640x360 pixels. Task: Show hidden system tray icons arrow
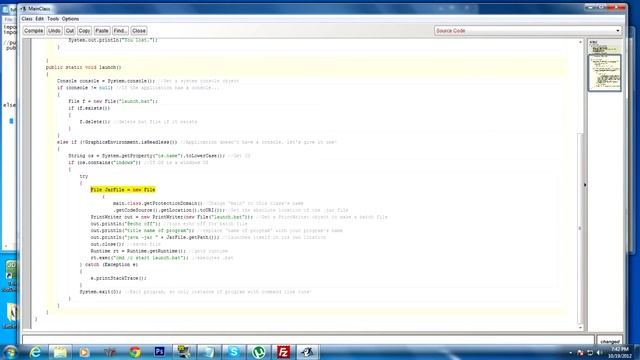[570, 353]
